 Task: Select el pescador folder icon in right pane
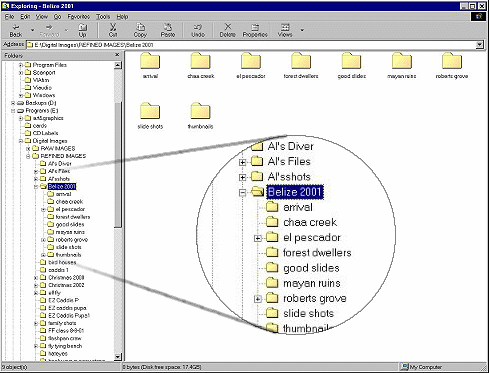251,62
